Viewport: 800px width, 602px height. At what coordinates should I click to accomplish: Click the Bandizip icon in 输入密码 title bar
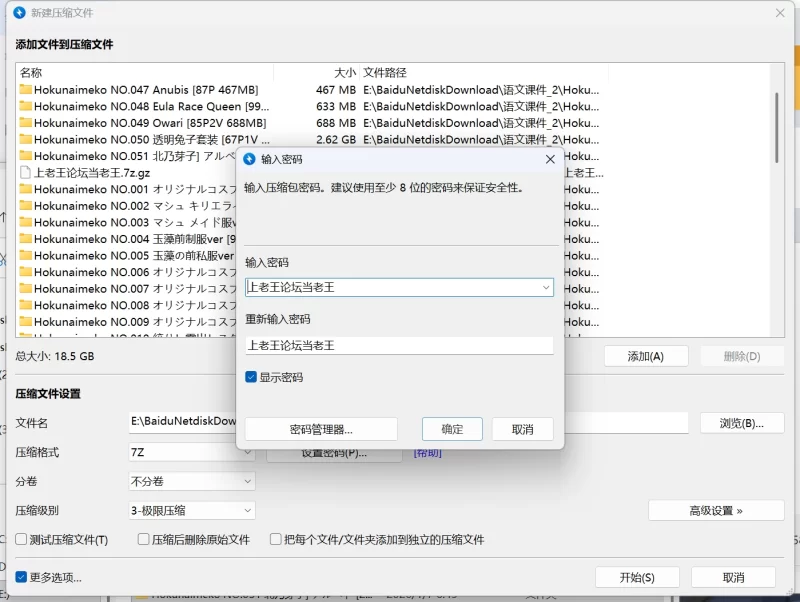click(x=250, y=159)
